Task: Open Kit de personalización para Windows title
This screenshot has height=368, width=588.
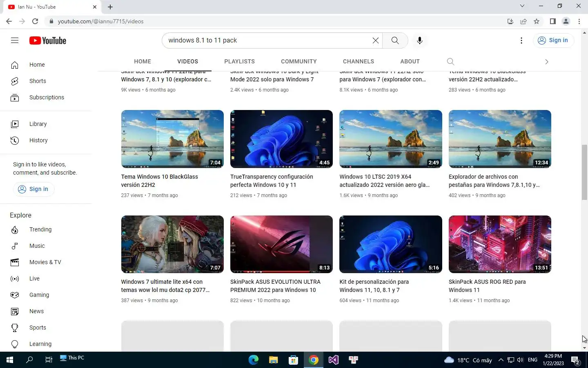Action: click(x=374, y=286)
